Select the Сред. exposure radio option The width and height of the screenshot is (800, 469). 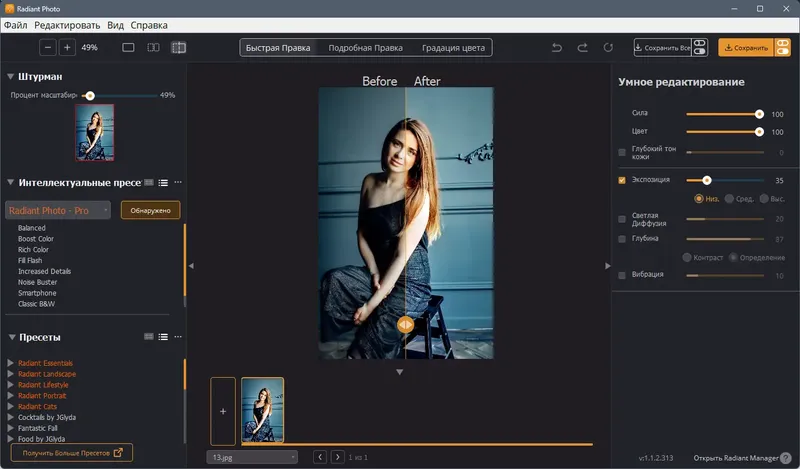pos(730,199)
